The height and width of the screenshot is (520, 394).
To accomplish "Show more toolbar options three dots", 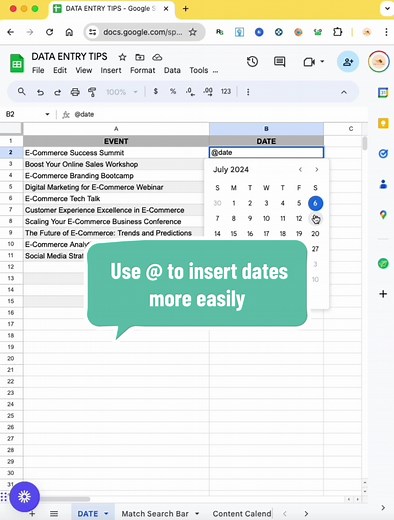I will (x=248, y=92).
